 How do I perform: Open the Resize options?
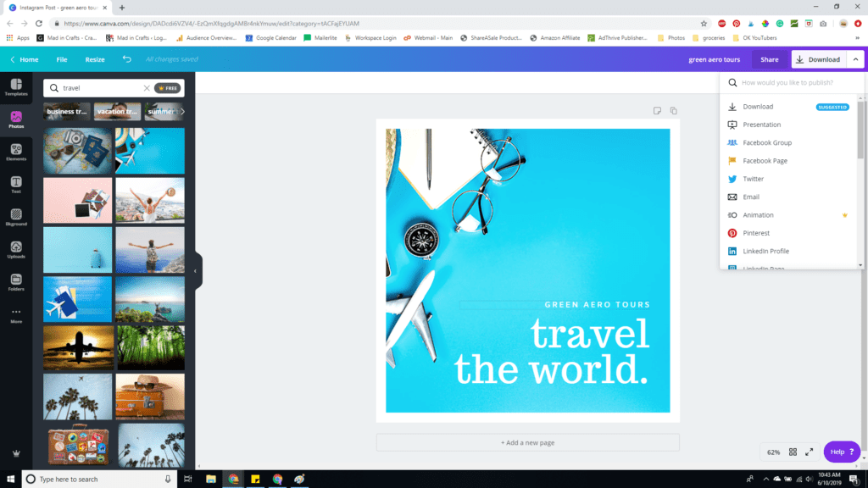94,58
